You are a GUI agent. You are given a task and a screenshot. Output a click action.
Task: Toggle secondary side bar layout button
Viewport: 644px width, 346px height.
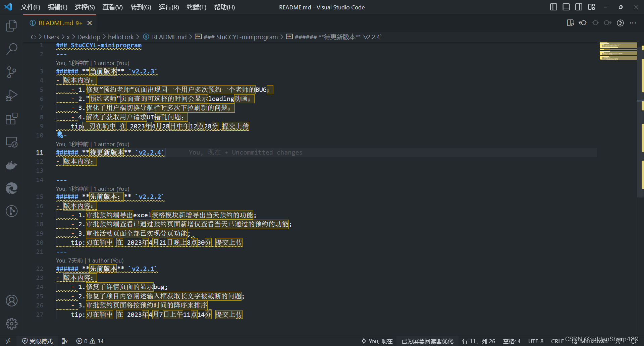coord(579,7)
